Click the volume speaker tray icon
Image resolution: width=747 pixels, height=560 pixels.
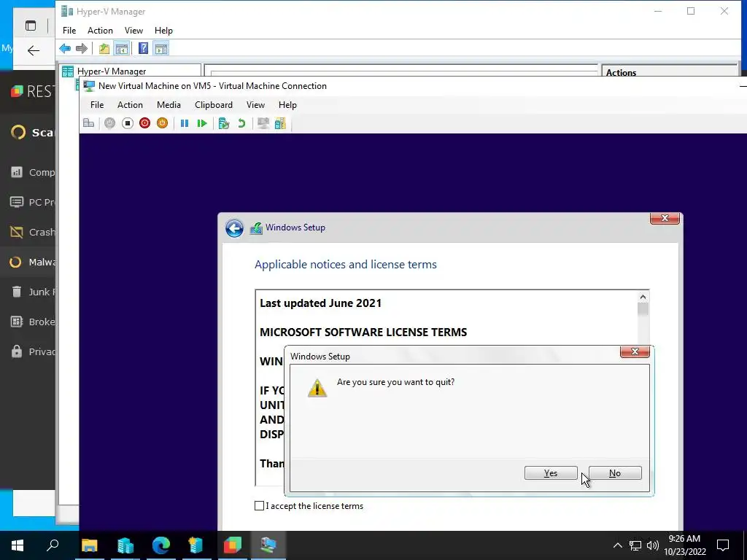coord(653,545)
